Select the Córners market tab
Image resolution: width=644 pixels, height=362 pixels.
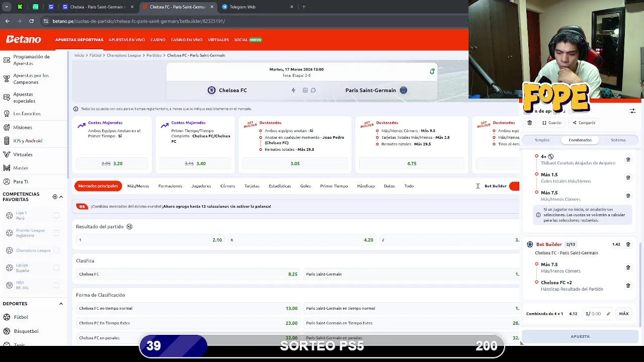pyautogui.click(x=227, y=186)
